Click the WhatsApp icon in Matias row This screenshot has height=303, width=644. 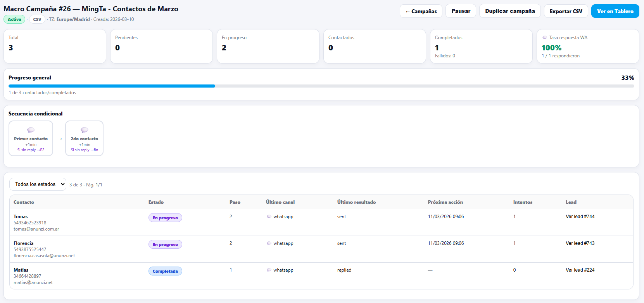click(x=269, y=270)
